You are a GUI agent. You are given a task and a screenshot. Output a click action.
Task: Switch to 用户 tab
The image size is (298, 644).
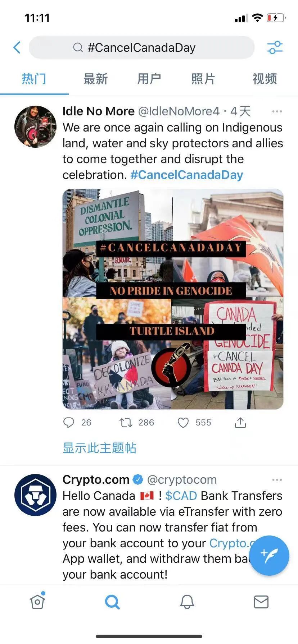click(149, 79)
